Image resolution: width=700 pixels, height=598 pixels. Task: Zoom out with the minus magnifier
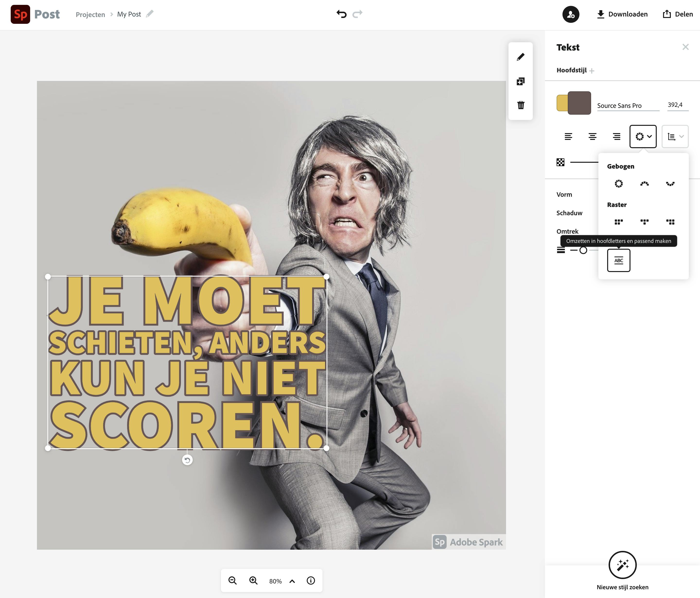click(x=232, y=581)
